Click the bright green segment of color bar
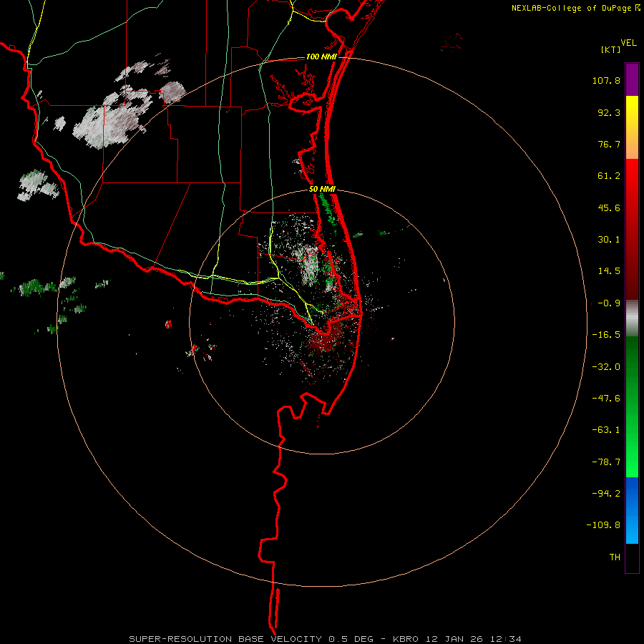Screen dimensions: 644x644 click(x=632, y=406)
